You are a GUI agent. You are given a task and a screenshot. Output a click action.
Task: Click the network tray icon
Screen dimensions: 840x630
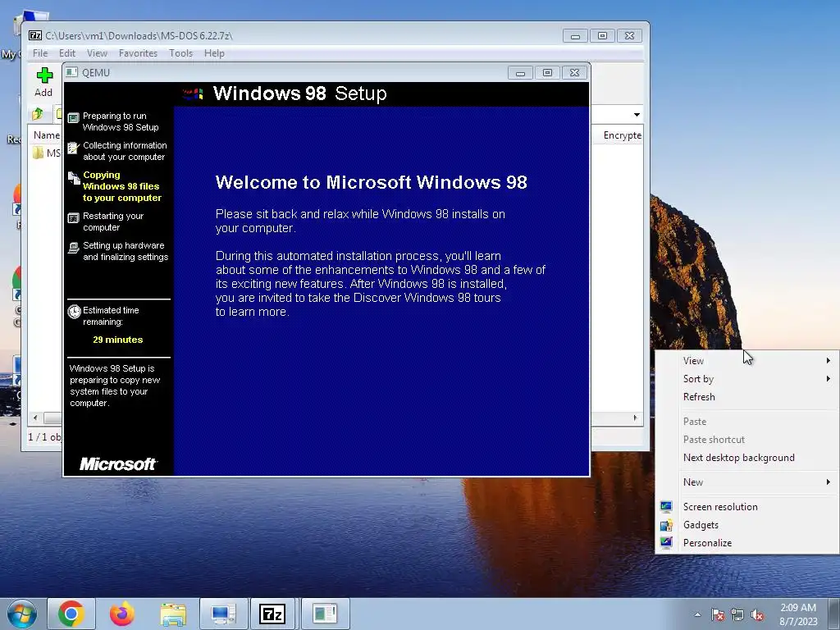pyautogui.click(x=737, y=614)
